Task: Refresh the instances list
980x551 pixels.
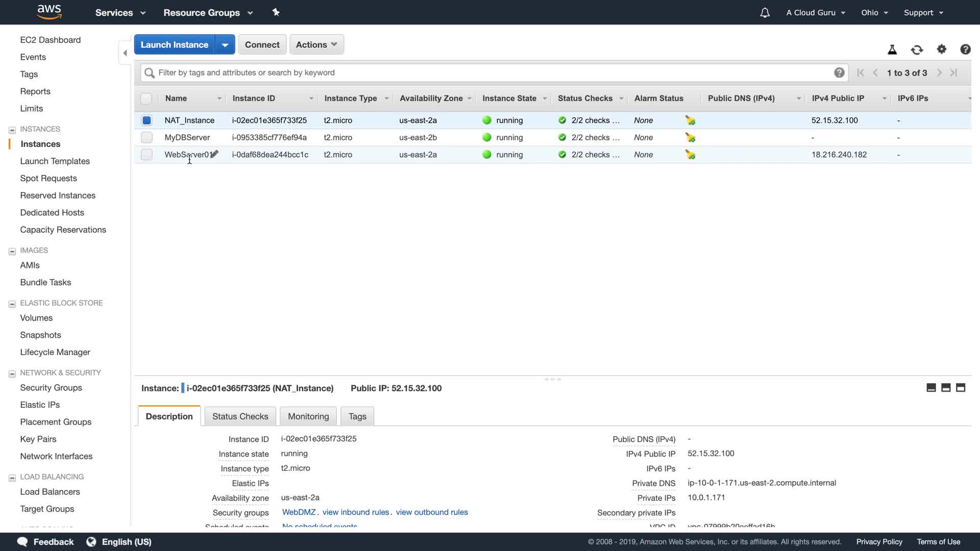Action: (x=917, y=49)
